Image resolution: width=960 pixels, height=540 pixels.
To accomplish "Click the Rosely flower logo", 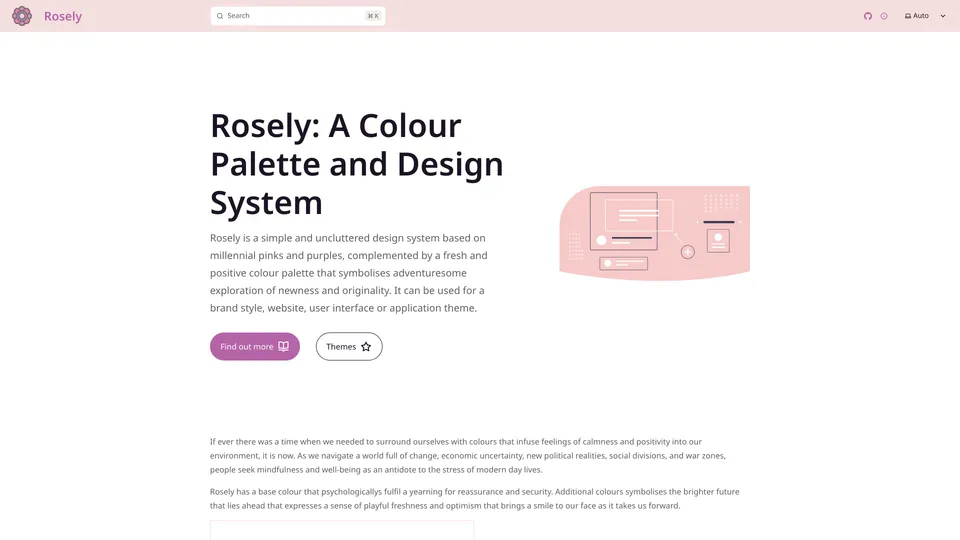I will (x=22, y=16).
